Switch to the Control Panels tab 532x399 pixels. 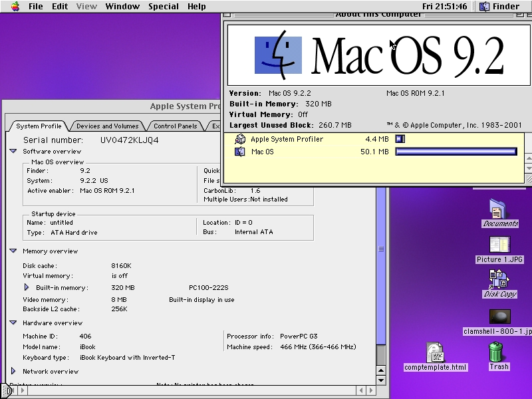coord(176,126)
